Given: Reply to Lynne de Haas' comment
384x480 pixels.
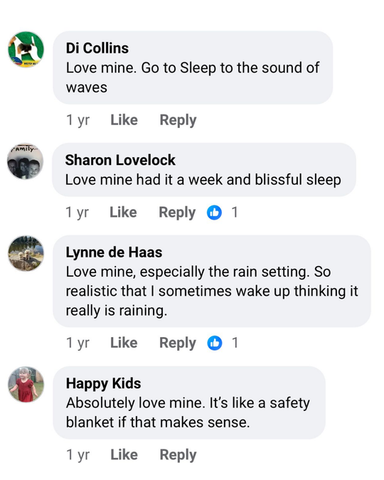Looking at the screenshot, I should (178, 343).
